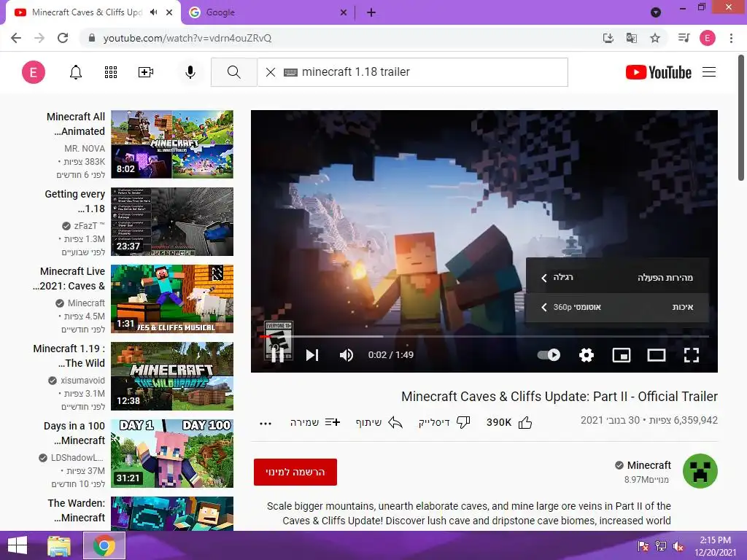Open Minecraft All Animated video thumbnail
The image size is (747, 560).
[x=172, y=144]
